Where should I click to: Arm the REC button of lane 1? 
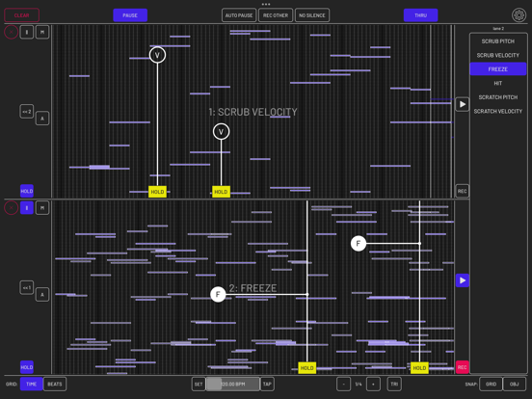pos(462,191)
